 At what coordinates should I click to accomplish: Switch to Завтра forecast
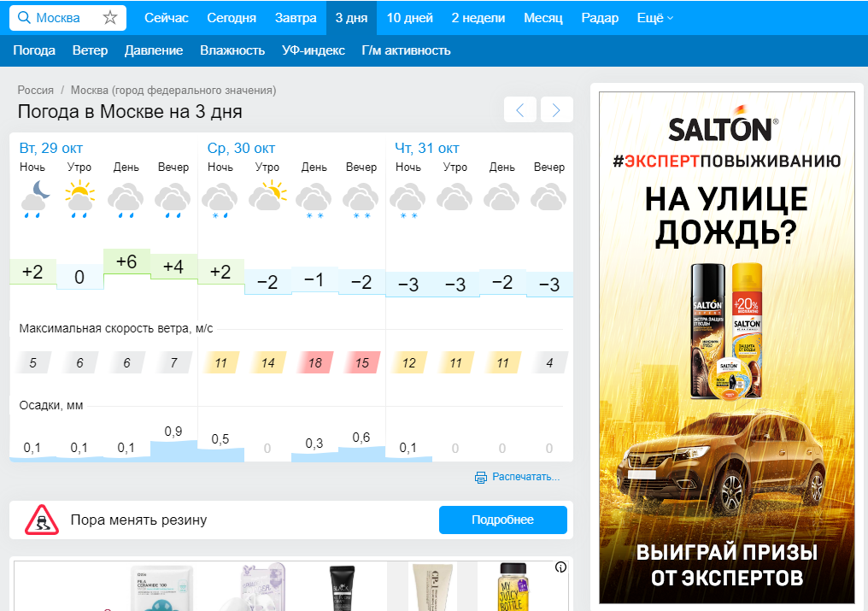pyautogui.click(x=296, y=18)
